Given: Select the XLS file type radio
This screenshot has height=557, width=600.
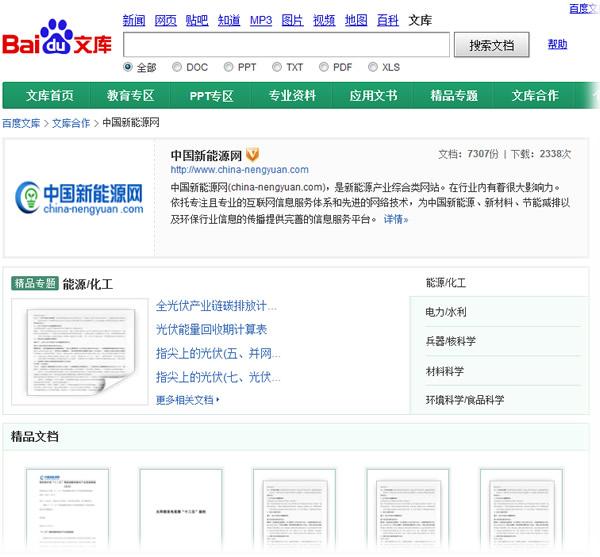Looking at the screenshot, I should tap(373, 67).
